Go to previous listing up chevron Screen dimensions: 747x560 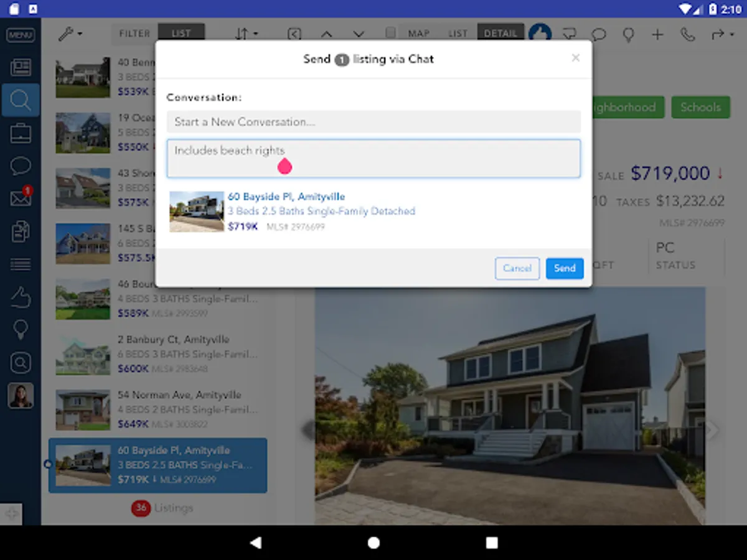tap(327, 34)
